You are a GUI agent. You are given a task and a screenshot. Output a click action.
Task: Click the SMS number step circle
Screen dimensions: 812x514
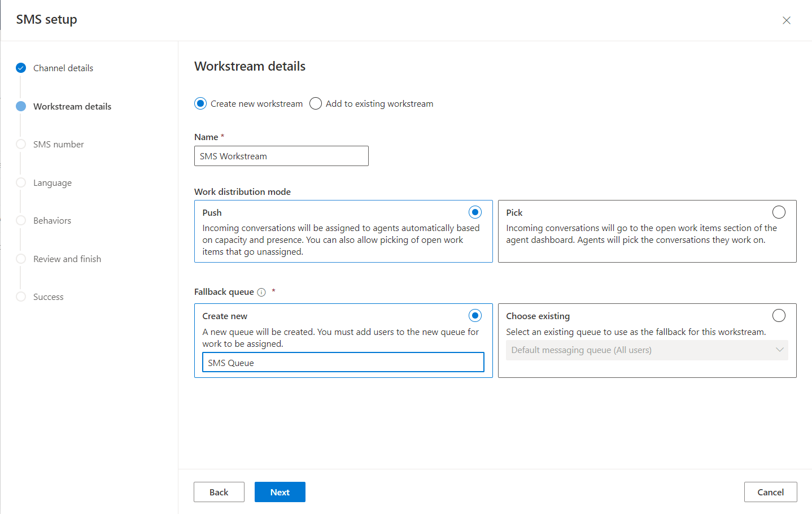coord(20,144)
